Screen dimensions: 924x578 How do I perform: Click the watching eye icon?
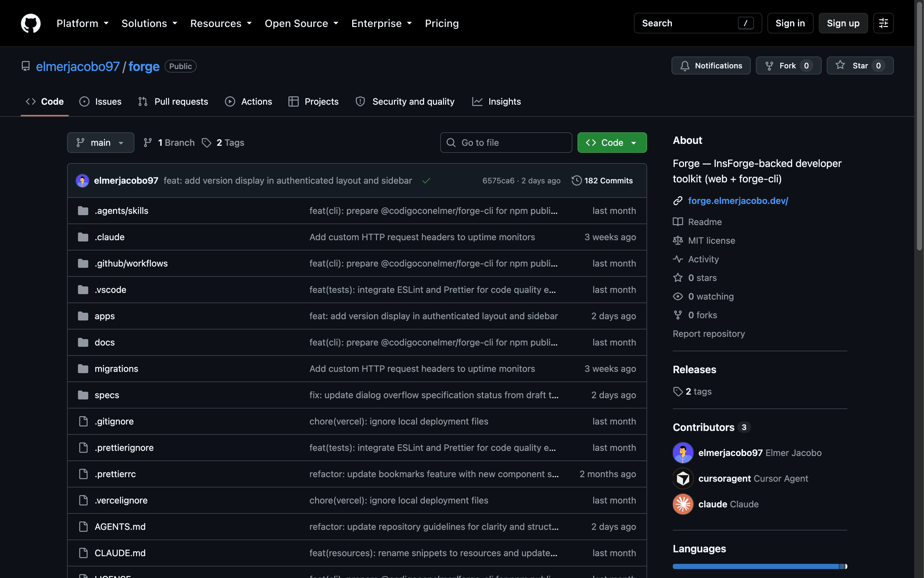pyautogui.click(x=678, y=296)
